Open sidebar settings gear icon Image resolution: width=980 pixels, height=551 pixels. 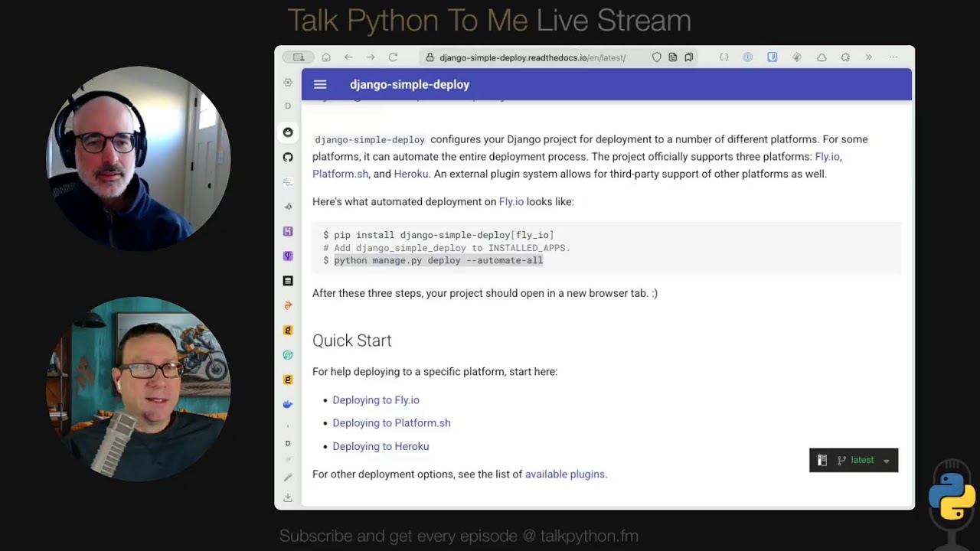(288, 83)
